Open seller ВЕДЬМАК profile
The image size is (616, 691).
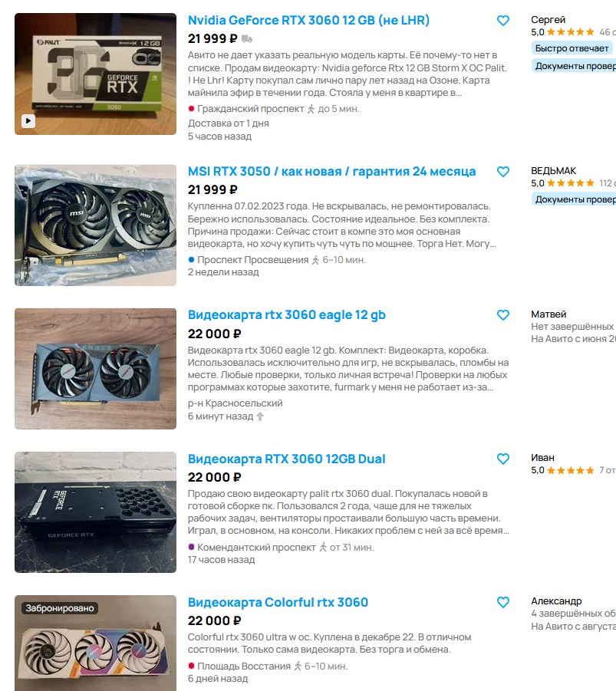[553, 171]
